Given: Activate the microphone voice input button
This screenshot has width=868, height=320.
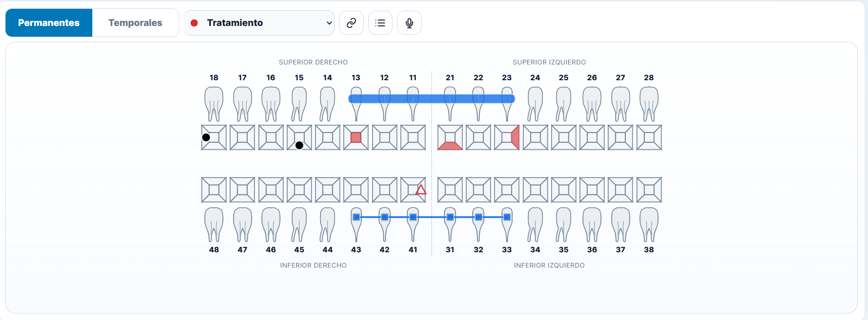Looking at the screenshot, I should coord(409,23).
